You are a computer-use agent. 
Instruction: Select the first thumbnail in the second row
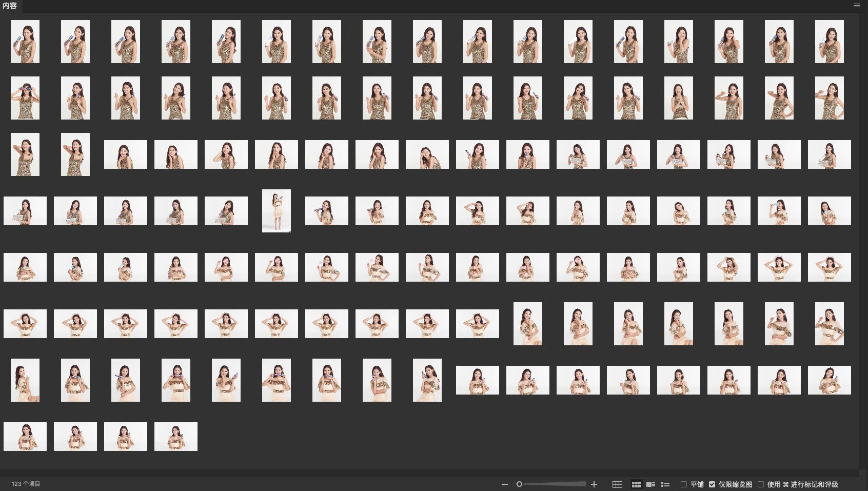[x=25, y=98]
